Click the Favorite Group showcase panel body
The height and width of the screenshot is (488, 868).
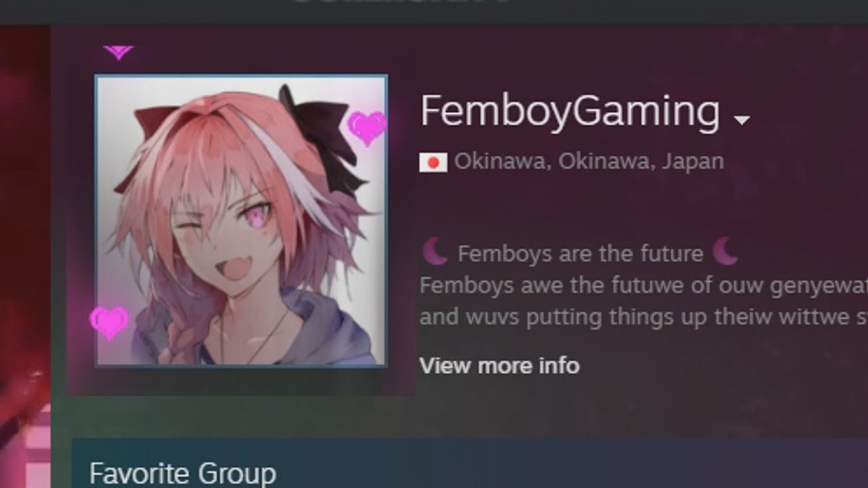coord(469,464)
